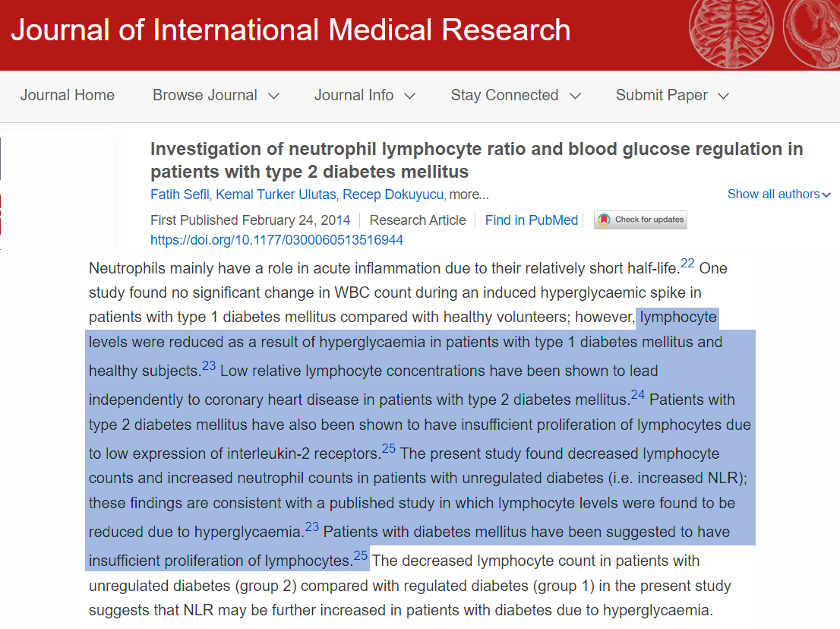The width and height of the screenshot is (840, 629).
Task: Click the Check for updates badge icon
Action: pyautogui.click(x=604, y=220)
